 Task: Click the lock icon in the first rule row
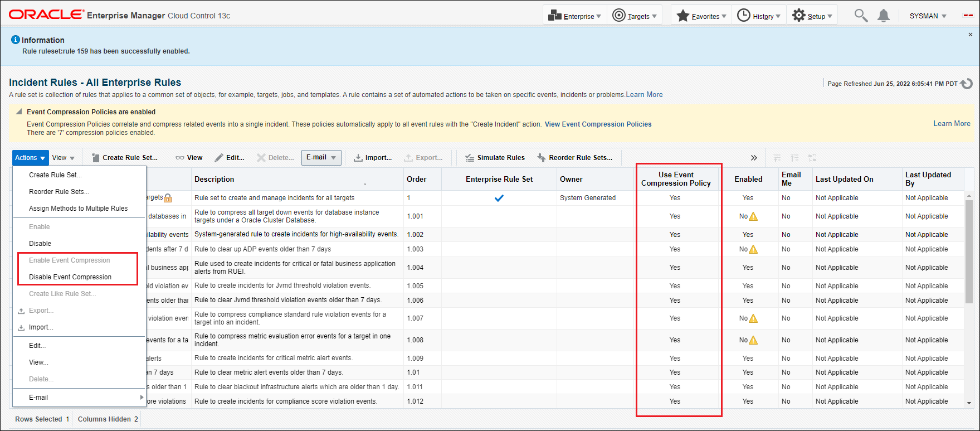click(168, 198)
